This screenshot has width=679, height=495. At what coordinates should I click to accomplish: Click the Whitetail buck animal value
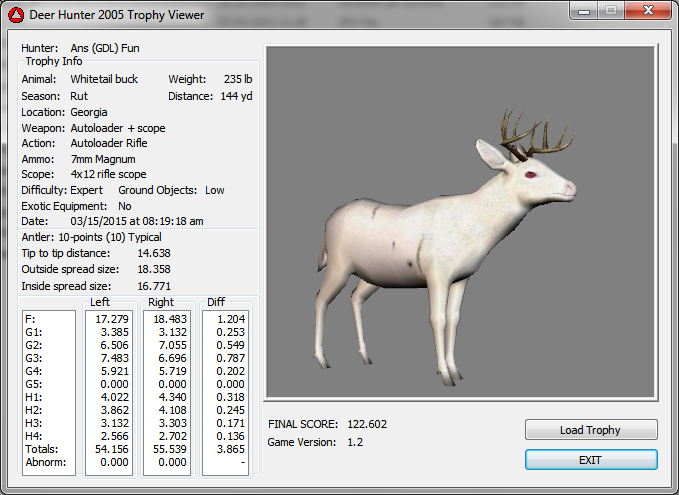pyautogui.click(x=104, y=79)
